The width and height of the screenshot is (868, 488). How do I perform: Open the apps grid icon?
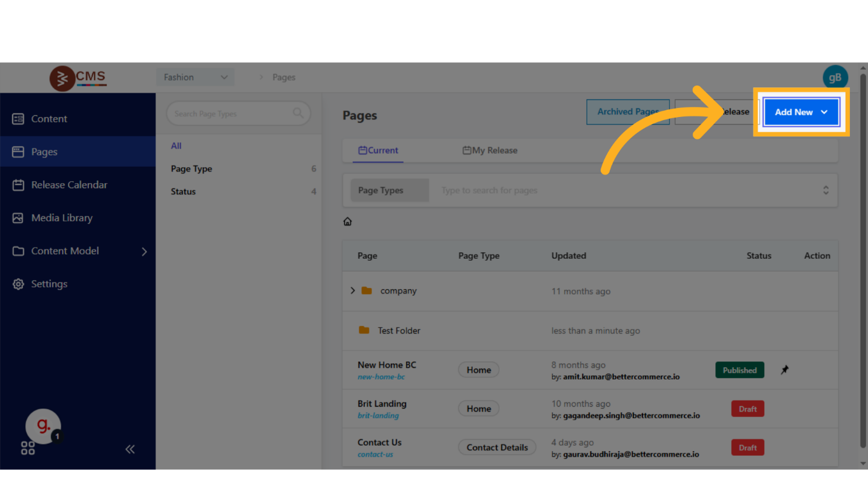tap(28, 449)
